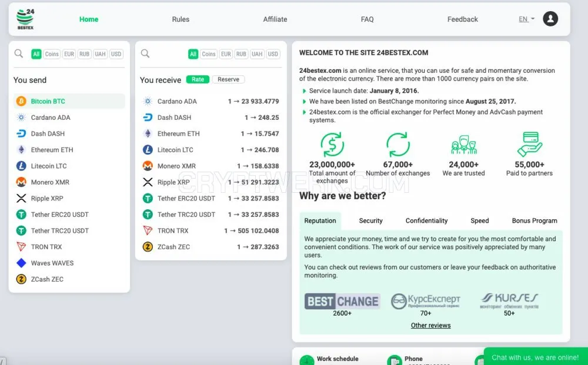This screenshot has width=588, height=365.
Task: Click Litecoin icon in You receive list
Action: click(148, 150)
